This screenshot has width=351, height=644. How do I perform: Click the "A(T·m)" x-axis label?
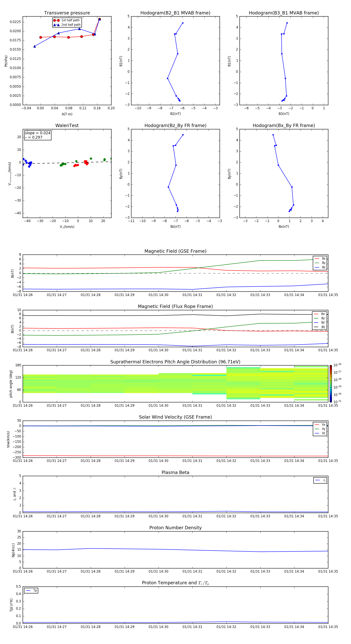tap(67, 114)
